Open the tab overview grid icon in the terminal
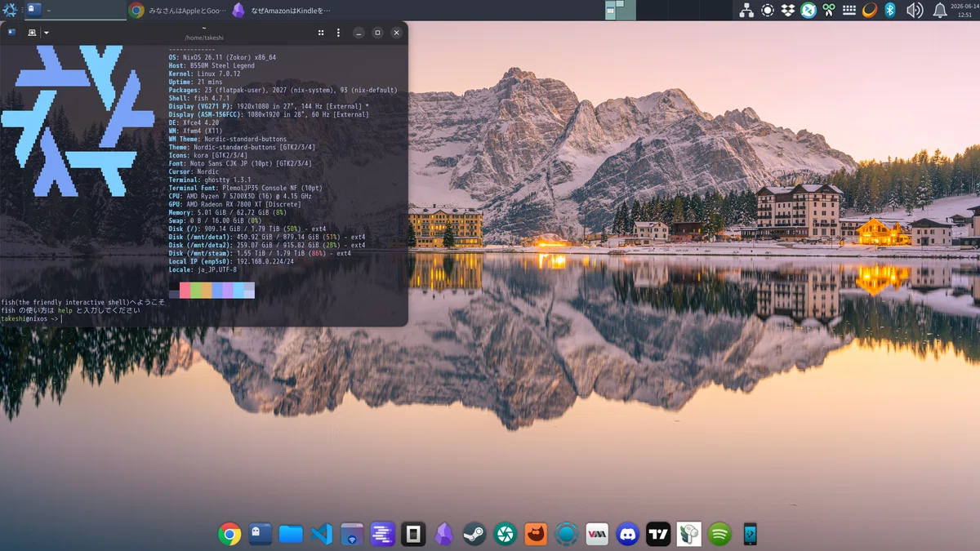The height and width of the screenshot is (551, 980). (x=321, y=33)
